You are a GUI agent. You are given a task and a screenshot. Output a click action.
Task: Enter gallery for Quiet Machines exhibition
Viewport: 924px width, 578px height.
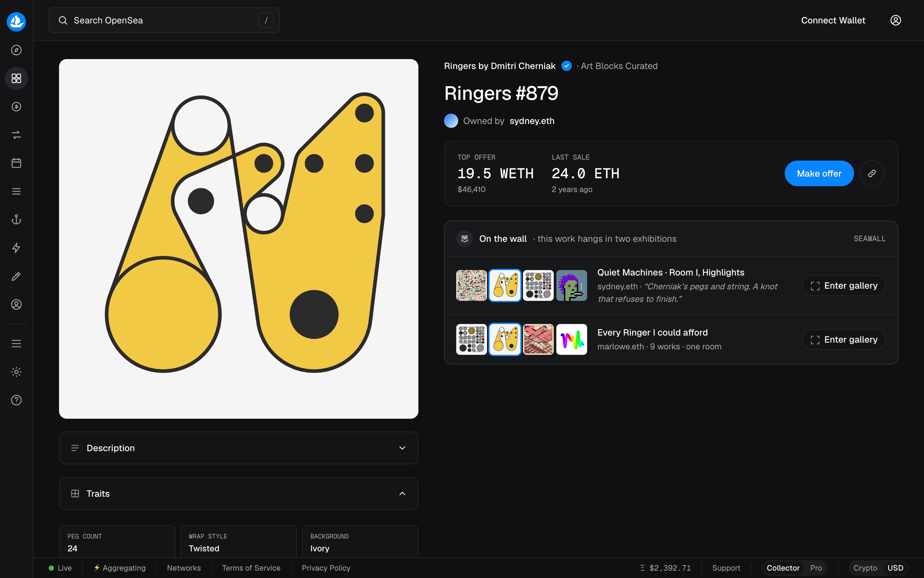(x=843, y=285)
